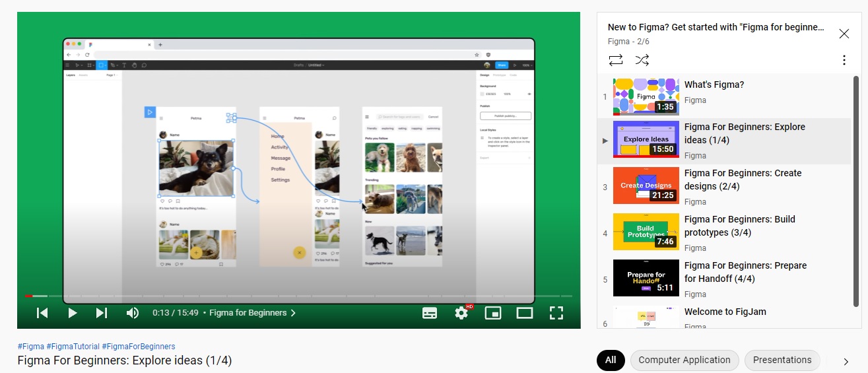Open playlist three-dot options menu

pos(844,60)
